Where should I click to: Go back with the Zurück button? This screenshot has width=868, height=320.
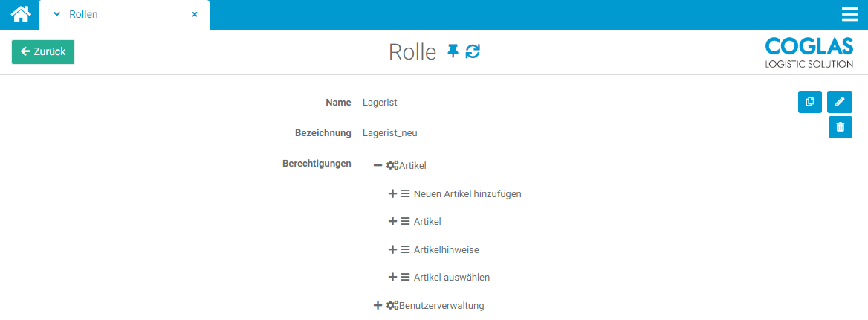coord(43,52)
